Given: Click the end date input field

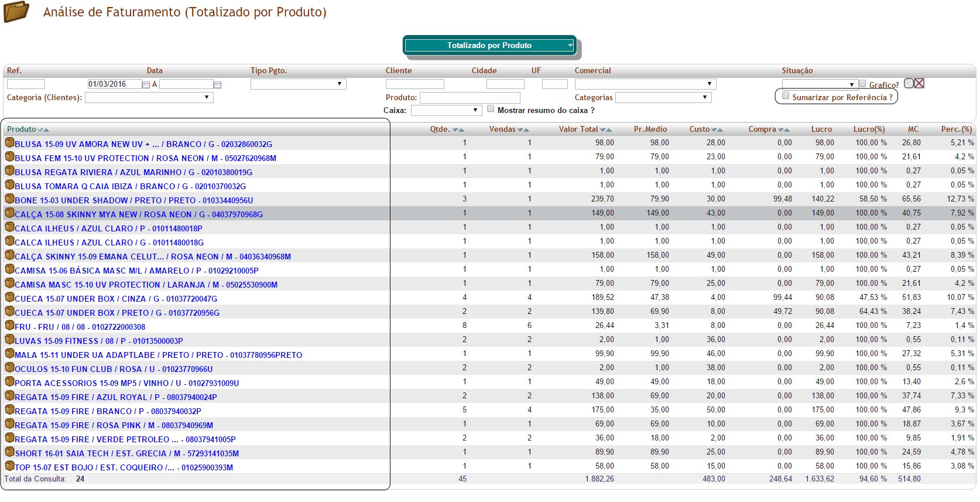Looking at the screenshot, I should (x=186, y=84).
